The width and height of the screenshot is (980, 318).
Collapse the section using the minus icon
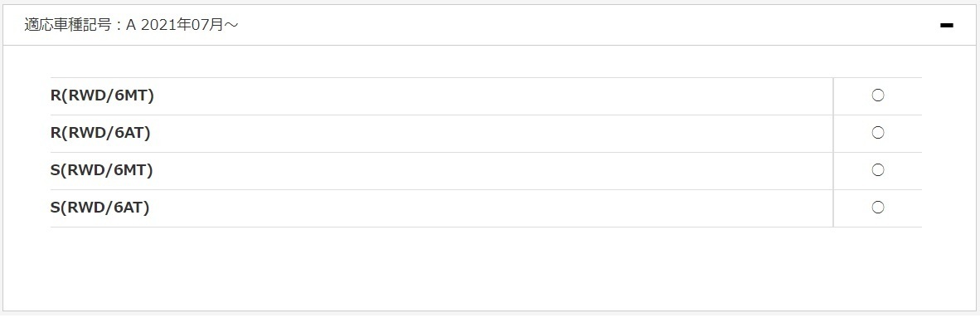click(x=946, y=25)
